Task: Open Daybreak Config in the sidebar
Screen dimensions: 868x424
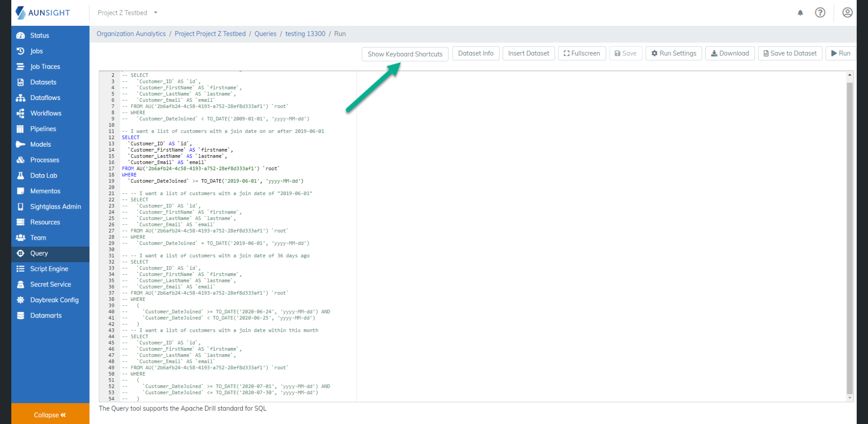Action: (54, 300)
